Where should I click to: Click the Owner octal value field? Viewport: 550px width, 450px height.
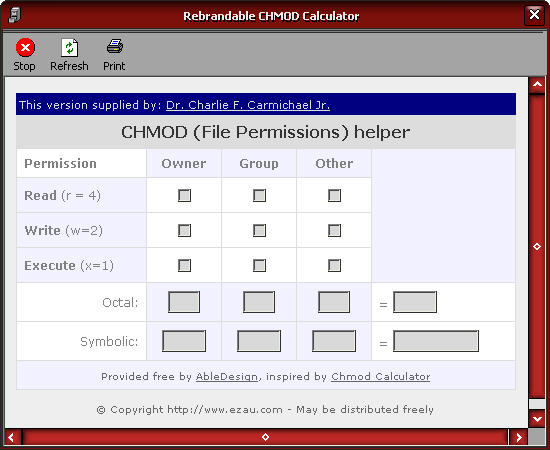(x=184, y=302)
